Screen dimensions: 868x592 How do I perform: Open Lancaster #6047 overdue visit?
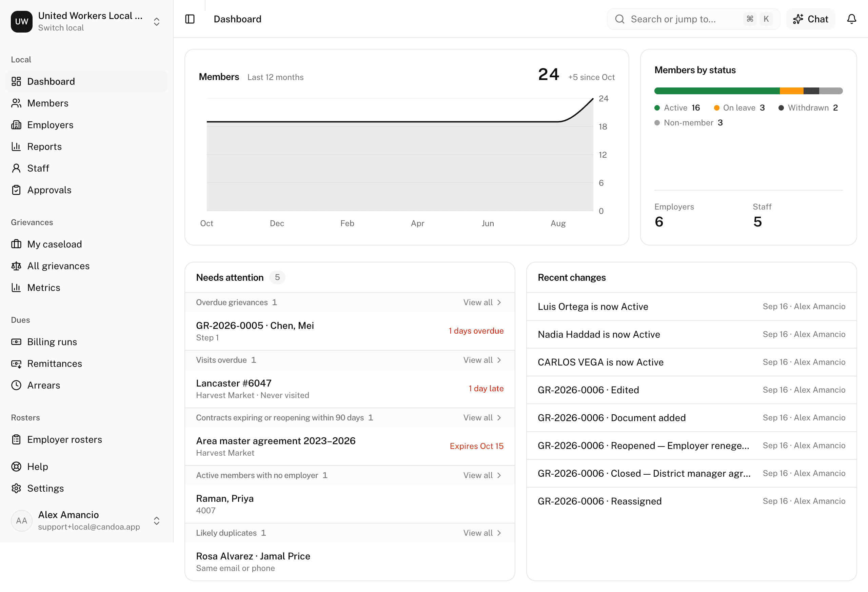click(350, 389)
